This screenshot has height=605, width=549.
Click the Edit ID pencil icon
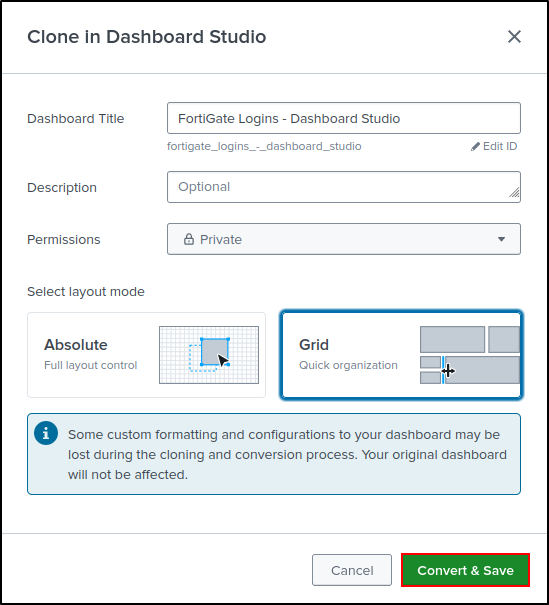(475, 147)
